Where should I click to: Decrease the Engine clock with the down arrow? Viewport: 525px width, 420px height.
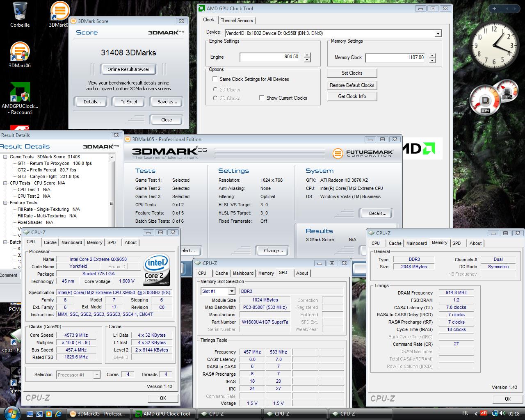(307, 60)
